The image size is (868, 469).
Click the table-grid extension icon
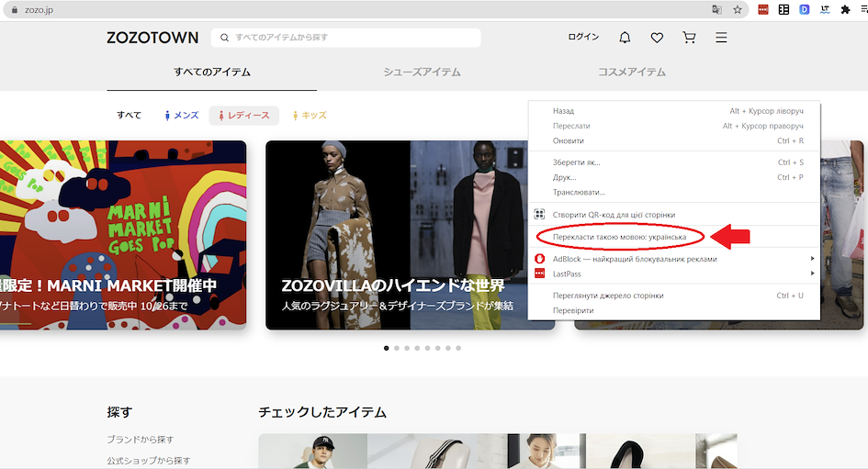[x=783, y=9]
